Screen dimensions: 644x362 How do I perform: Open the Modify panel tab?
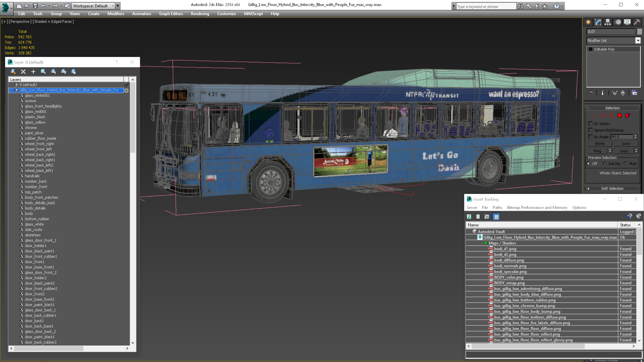coord(598,22)
